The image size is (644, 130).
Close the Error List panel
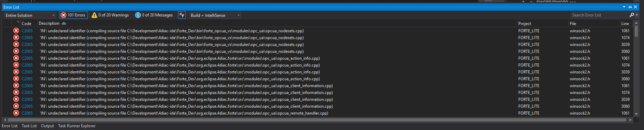(x=635, y=7)
